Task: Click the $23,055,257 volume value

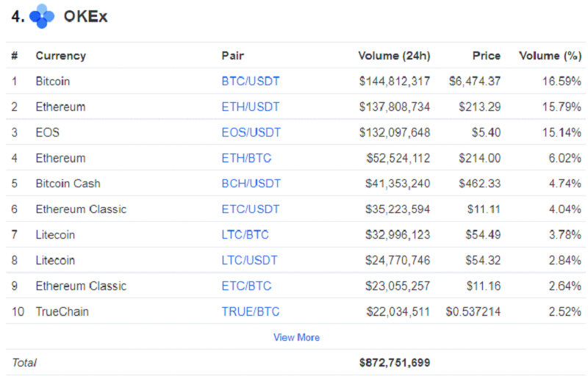Action: (x=398, y=286)
